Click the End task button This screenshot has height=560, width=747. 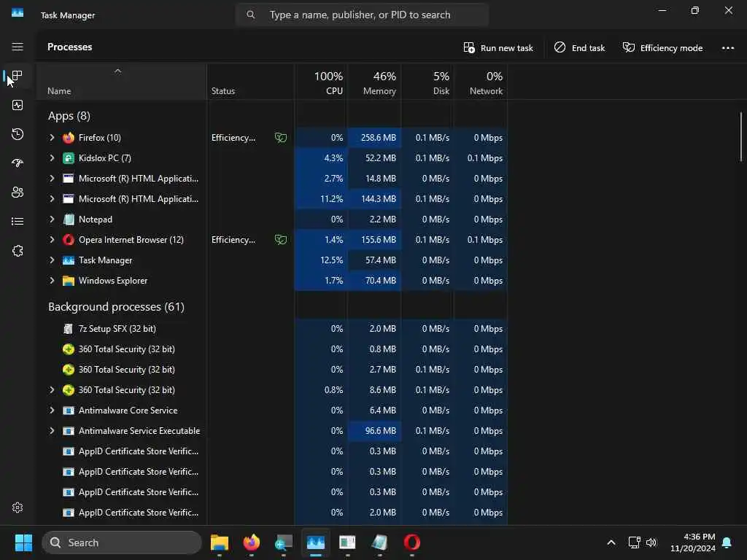(x=579, y=47)
